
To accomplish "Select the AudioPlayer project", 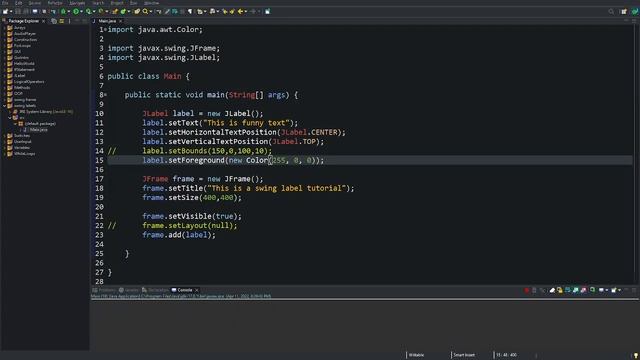I will (24, 34).
